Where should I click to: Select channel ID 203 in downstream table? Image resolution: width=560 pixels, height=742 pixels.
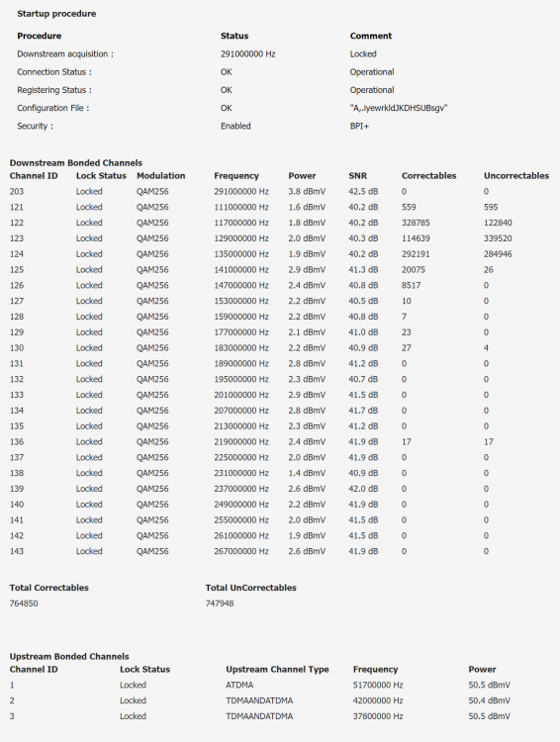coord(17,191)
